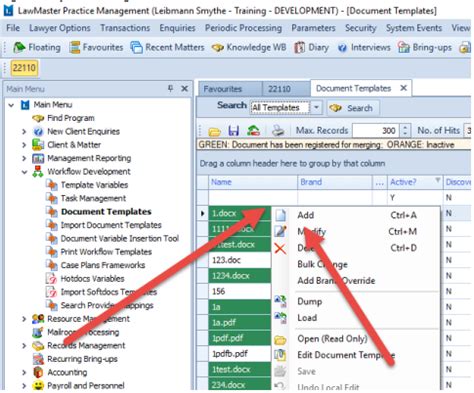Image resolution: width=474 pixels, height=393 pixels.
Task: Click the printer toolbar icon
Action: click(278, 131)
